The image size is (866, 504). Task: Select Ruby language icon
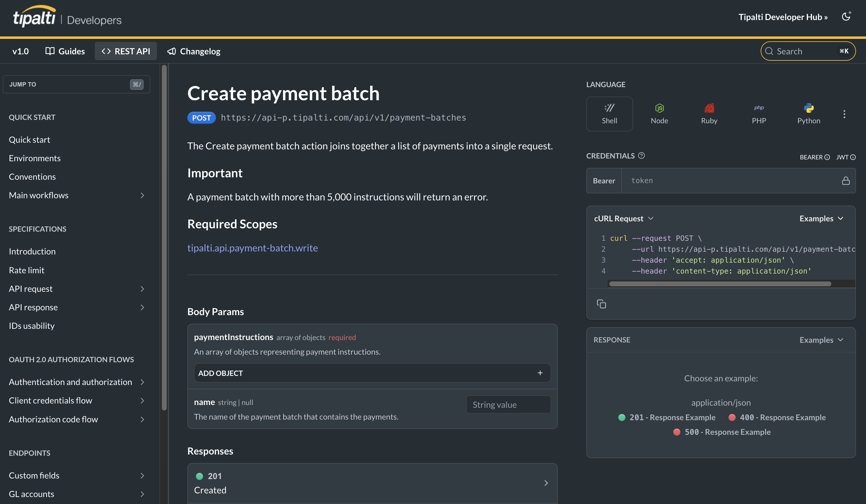(709, 114)
